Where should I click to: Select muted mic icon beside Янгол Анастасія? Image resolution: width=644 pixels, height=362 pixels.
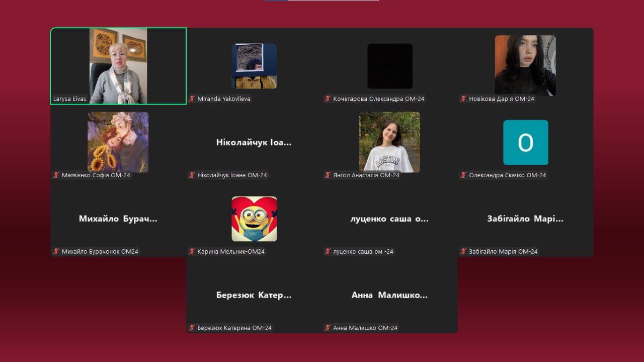(328, 175)
